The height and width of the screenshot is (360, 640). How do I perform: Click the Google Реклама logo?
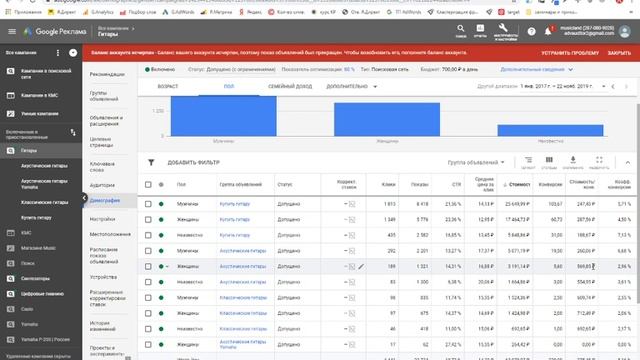pos(55,31)
